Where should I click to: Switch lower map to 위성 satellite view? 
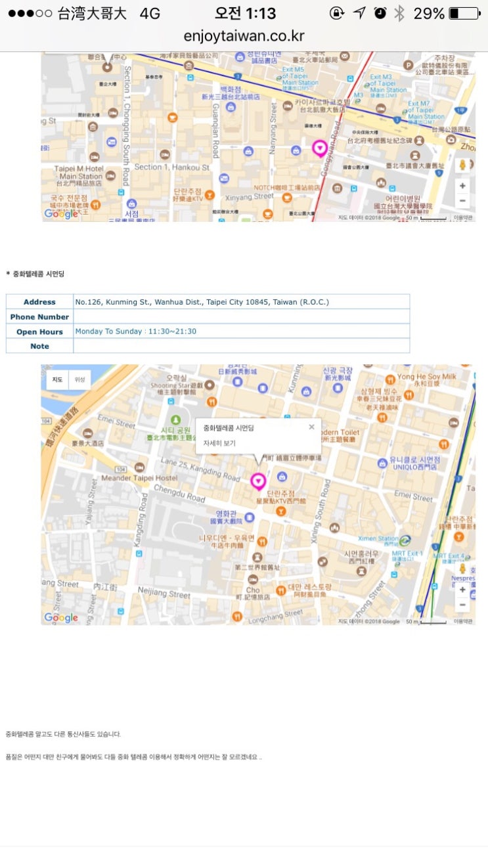(x=79, y=380)
